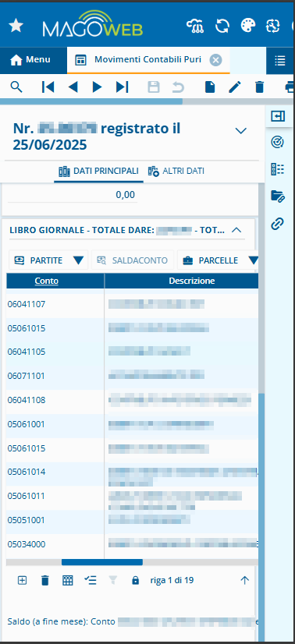Image resolution: width=295 pixels, height=644 pixels.
Task: Click the checklist lines icon below grid
Action: tap(91, 580)
